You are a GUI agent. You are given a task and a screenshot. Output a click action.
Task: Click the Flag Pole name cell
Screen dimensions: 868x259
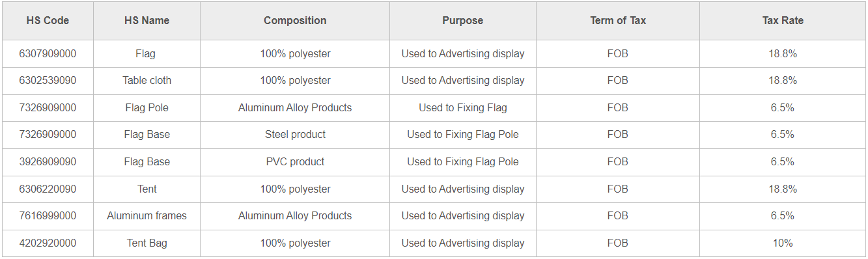pyautogui.click(x=147, y=108)
